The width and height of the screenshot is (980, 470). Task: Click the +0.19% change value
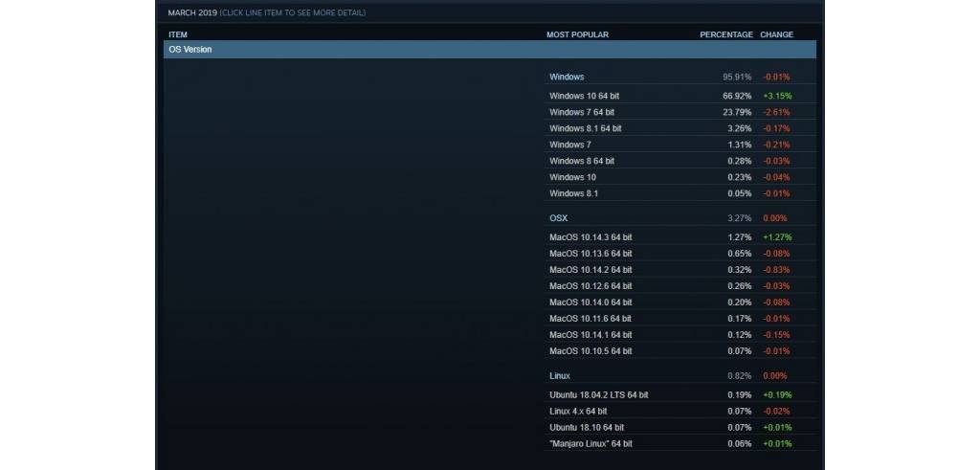(777, 394)
